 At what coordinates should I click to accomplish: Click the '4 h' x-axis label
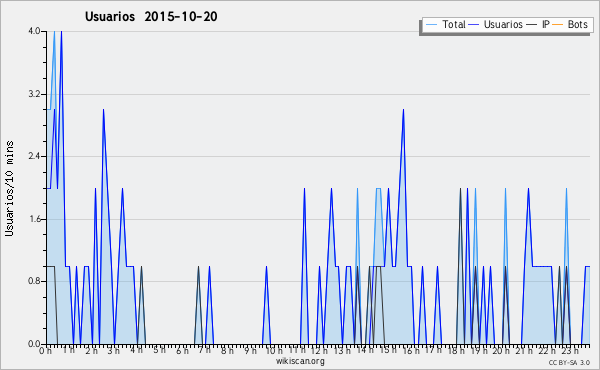coord(136,350)
